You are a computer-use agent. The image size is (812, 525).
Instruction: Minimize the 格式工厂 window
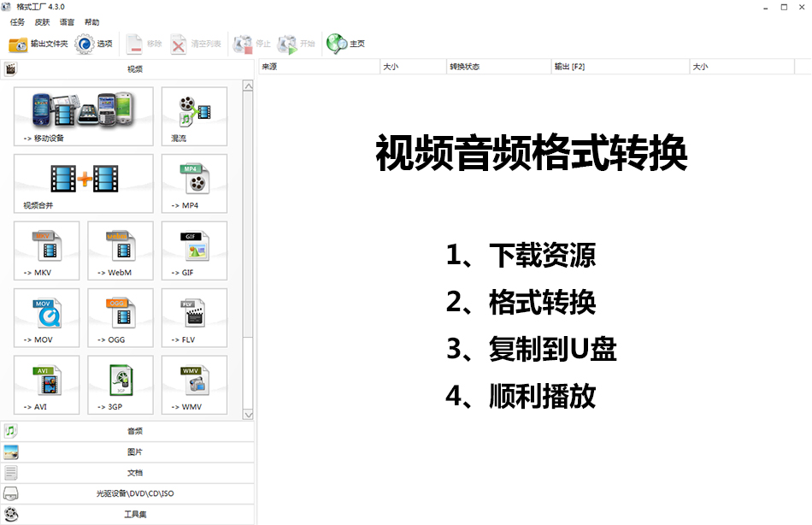click(x=765, y=7)
